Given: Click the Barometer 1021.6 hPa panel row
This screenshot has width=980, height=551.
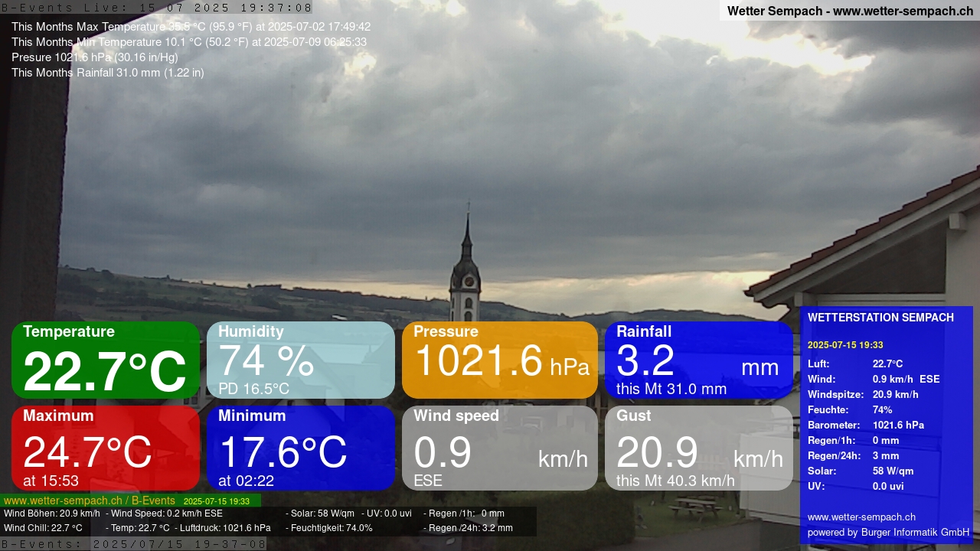Looking at the screenshot, I should pos(866,425).
